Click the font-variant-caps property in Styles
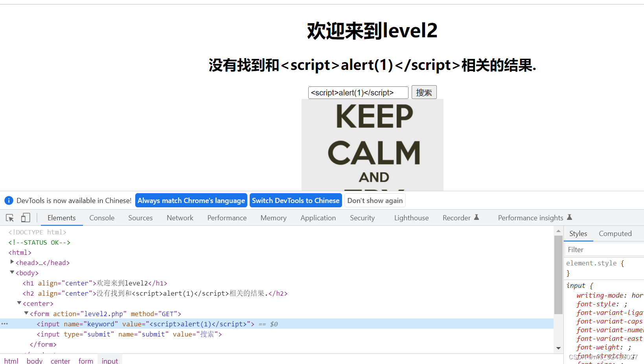 point(609,321)
